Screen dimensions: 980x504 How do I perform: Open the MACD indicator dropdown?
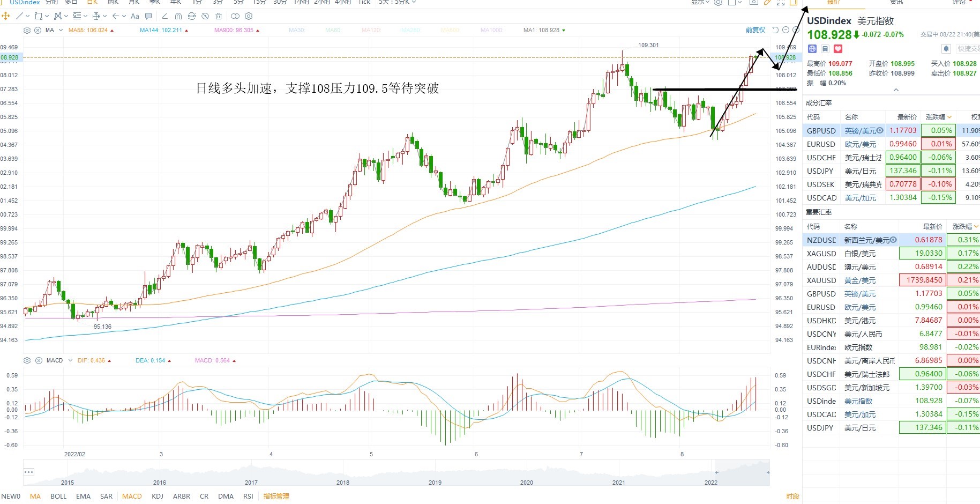pyautogui.click(x=70, y=360)
